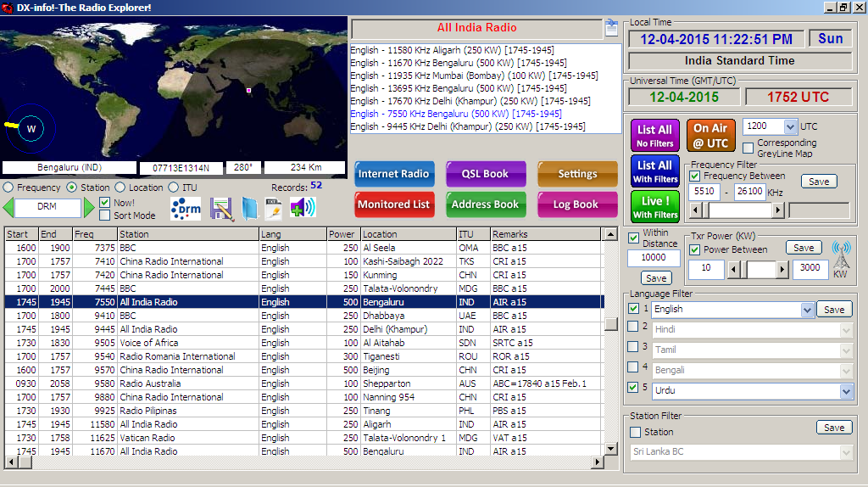Enable the Station filter checkbox

[x=636, y=432]
